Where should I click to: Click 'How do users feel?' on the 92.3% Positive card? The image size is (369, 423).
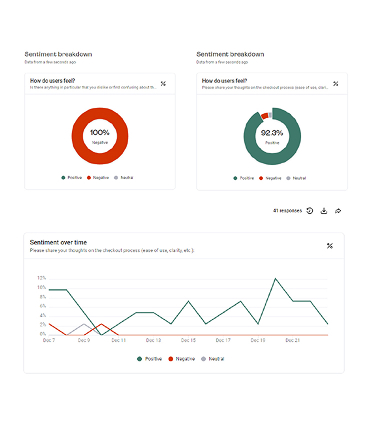[x=224, y=81]
